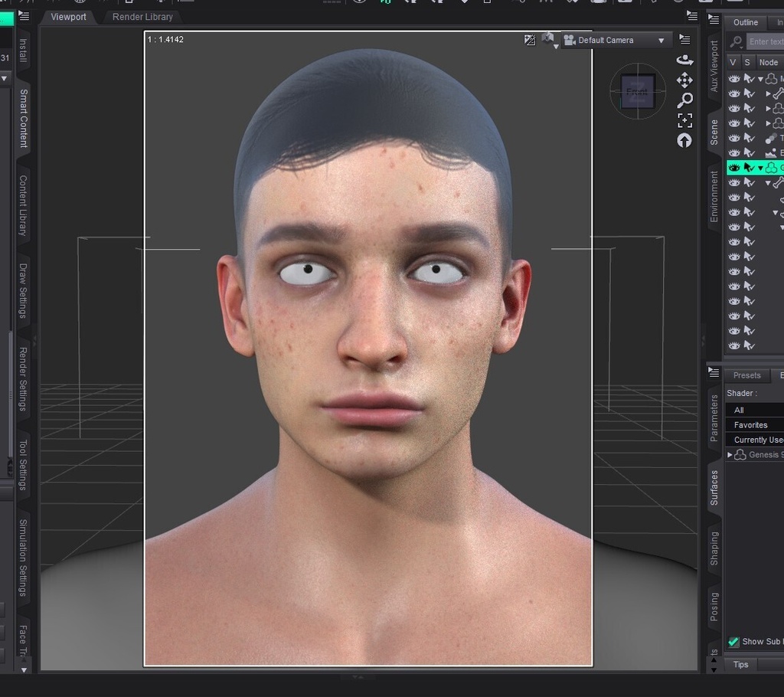784x697 pixels.
Task: Open the draw style dropdown arrow below the cube
Action: click(556, 47)
